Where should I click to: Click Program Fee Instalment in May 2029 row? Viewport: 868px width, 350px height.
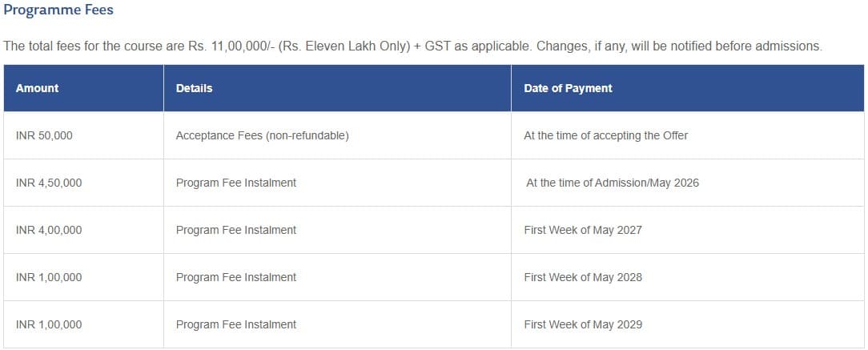[235, 324]
